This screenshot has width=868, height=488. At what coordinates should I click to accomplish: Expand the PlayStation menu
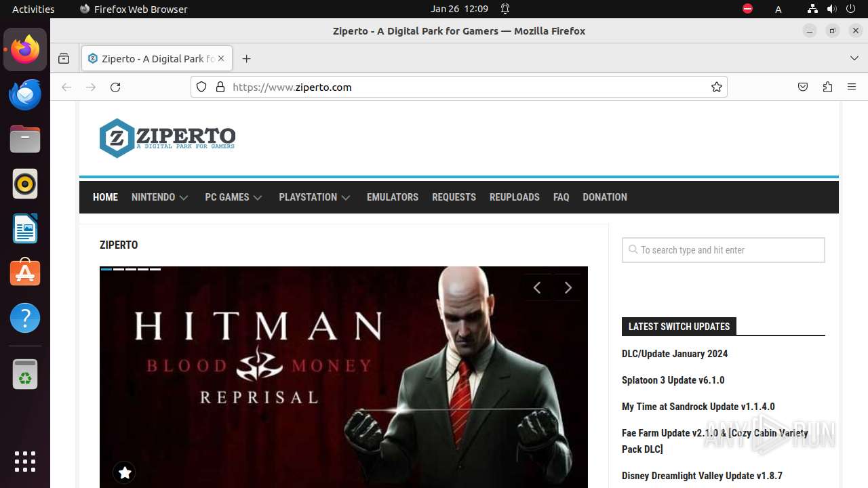(x=315, y=197)
